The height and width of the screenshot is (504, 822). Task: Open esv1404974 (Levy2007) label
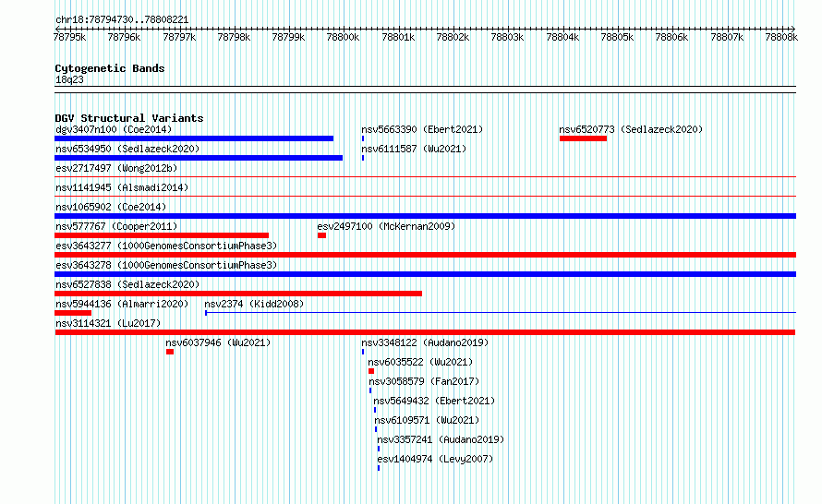tap(435, 459)
